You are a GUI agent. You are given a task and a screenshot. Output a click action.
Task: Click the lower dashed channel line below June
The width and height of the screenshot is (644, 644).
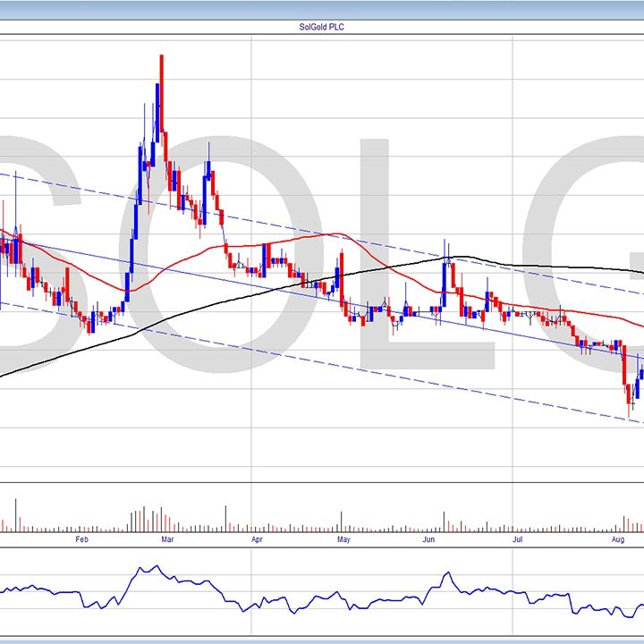click(429, 383)
